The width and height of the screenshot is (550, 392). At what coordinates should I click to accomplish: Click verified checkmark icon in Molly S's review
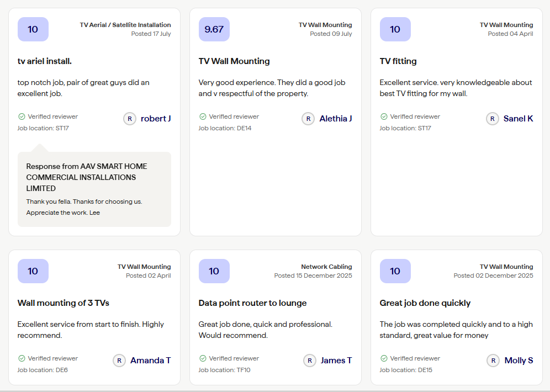(x=384, y=358)
